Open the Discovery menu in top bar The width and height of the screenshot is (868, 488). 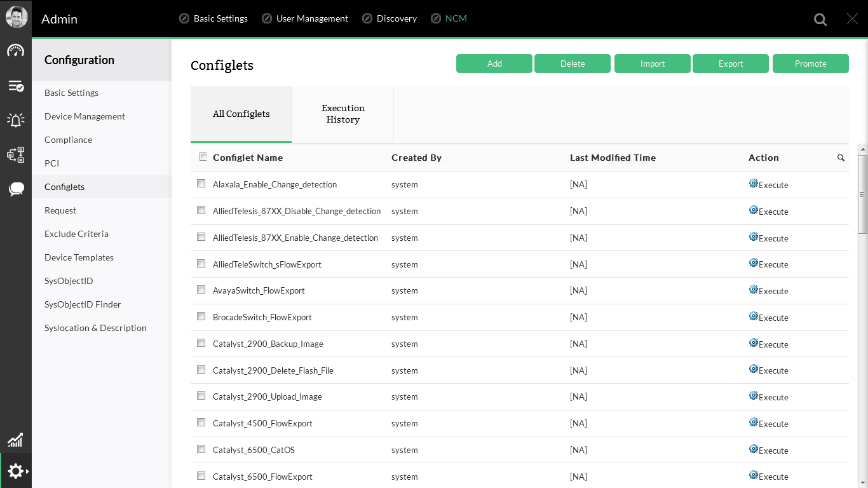tap(396, 18)
